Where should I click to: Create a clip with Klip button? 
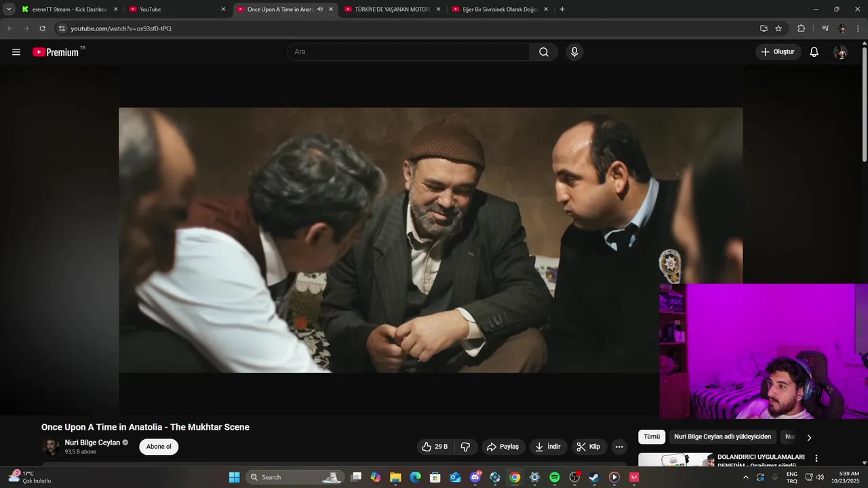(589, 447)
